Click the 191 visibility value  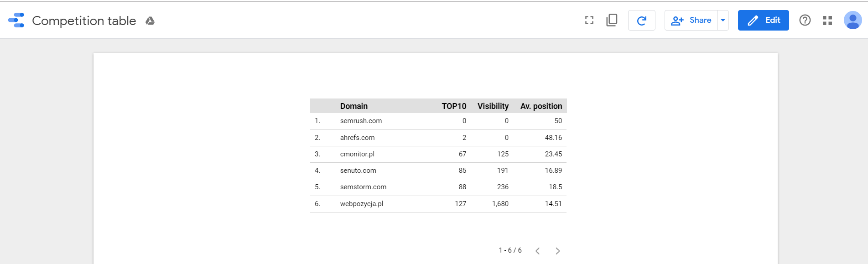click(x=503, y=171)
